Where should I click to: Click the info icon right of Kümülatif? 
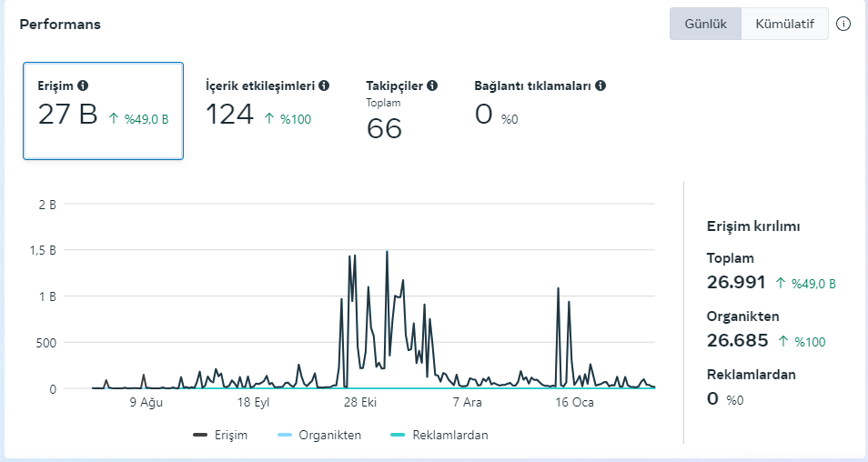click(843, 24)
